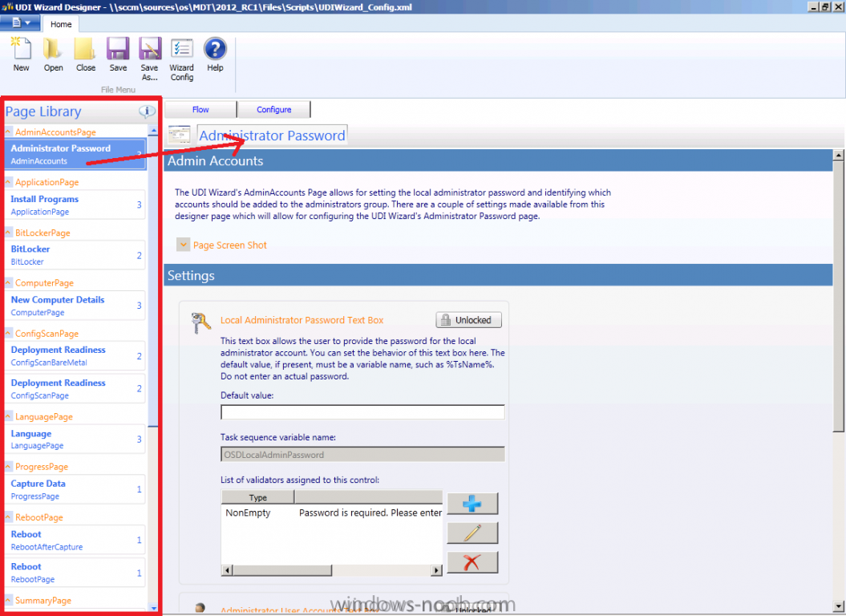Click Page Library scroll up arrow
Image resolution: width=846 pixels, height=616 pixels.
point(153,131)
